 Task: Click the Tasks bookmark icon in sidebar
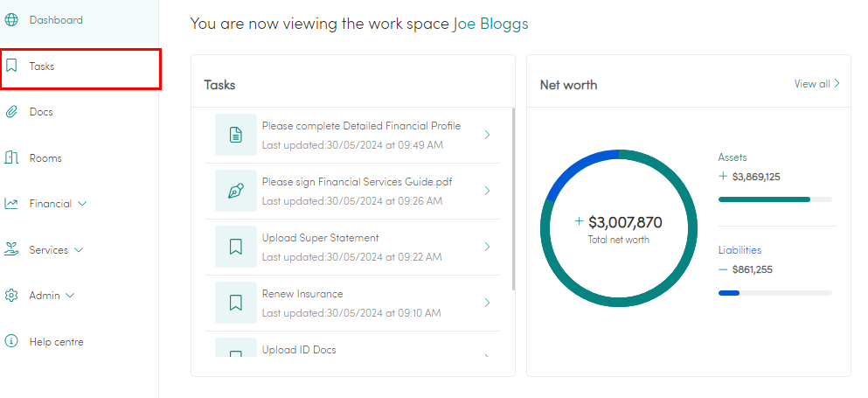point(11,66)
